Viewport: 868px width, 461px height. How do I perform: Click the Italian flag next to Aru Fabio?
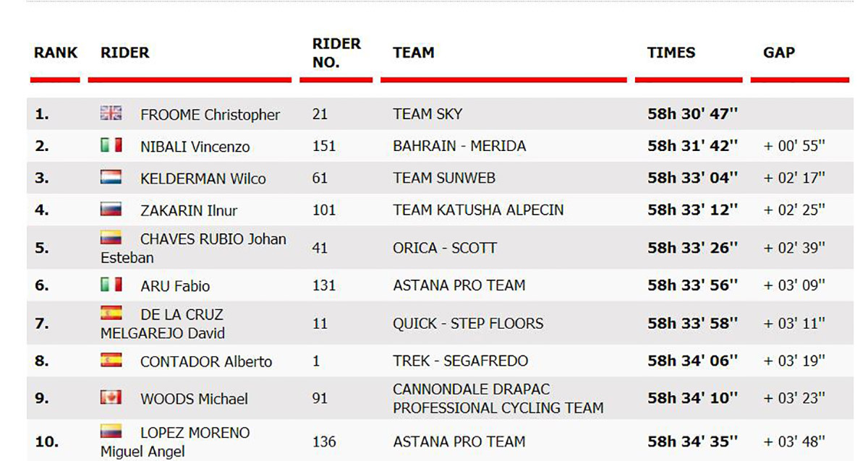point(111,284)
